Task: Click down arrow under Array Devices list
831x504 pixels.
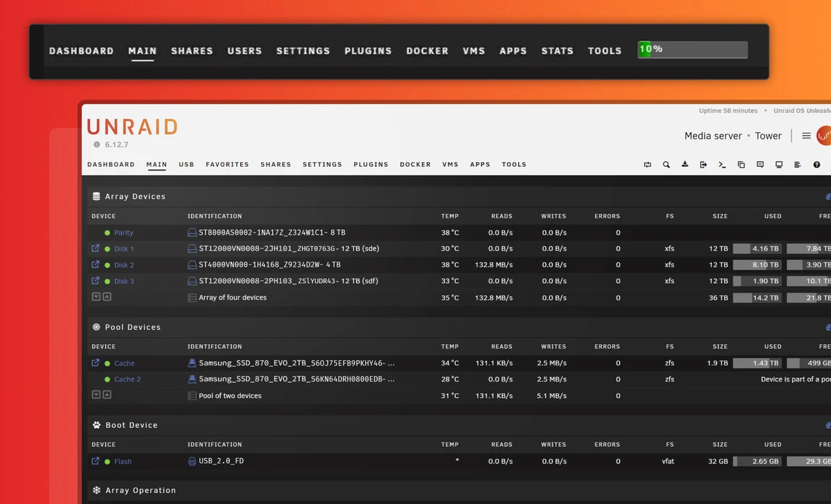Action: [96, 297]
